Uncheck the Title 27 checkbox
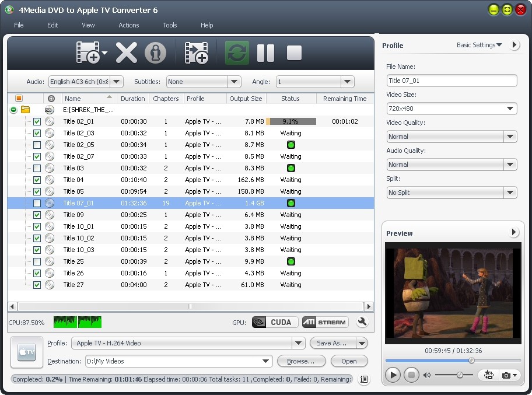The width and height of the screenshot is (532, 395). coord(37,285)
